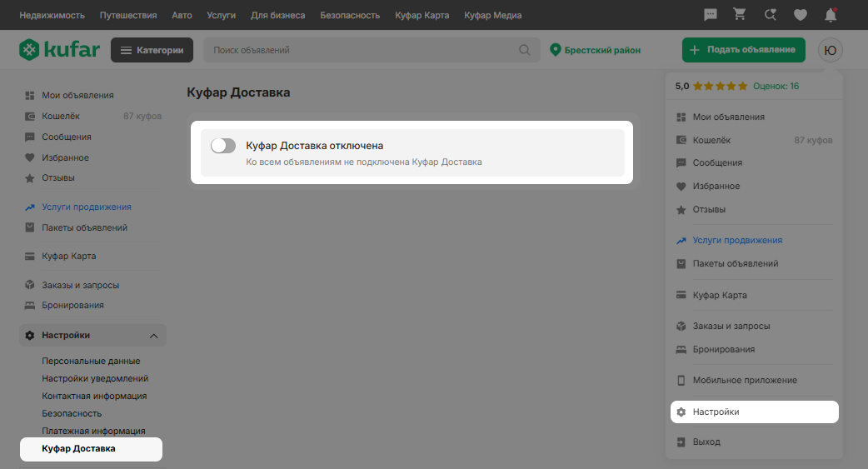Click the Мои объявления icon in left sidebar
The height and width of the screenshot is (469, 868).
(x=30, y=95)
